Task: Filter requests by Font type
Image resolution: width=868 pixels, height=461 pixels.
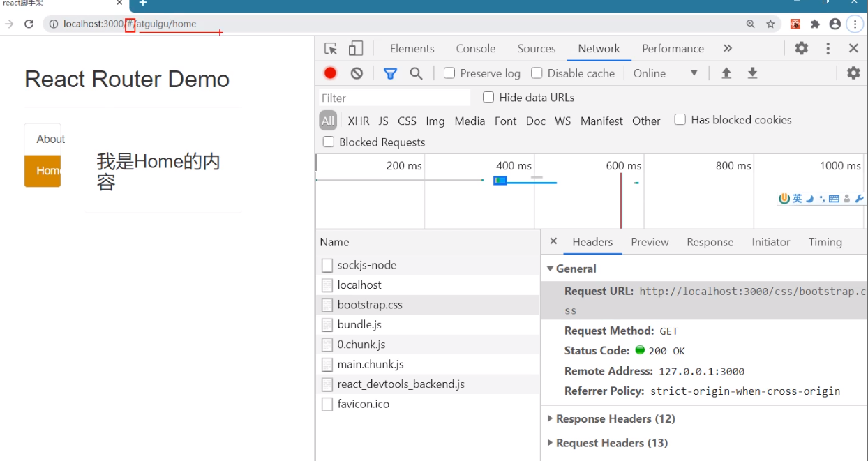Action: [x=506, y=121]
